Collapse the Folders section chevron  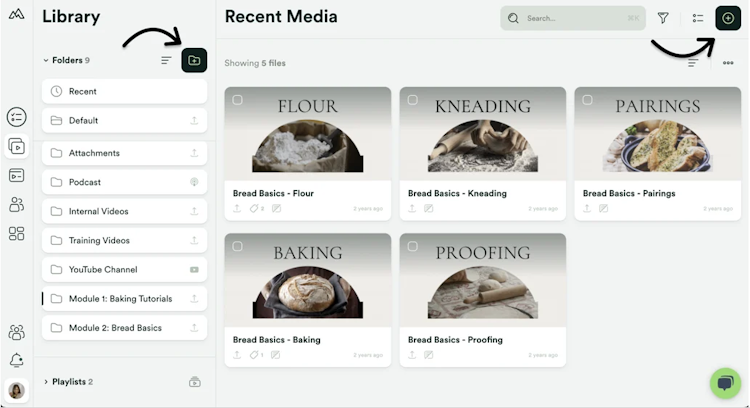tap(46, 60)
